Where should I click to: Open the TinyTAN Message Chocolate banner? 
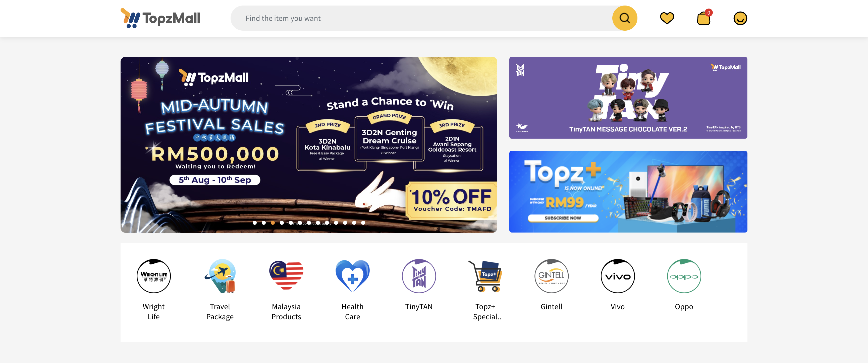click(628, 98)
